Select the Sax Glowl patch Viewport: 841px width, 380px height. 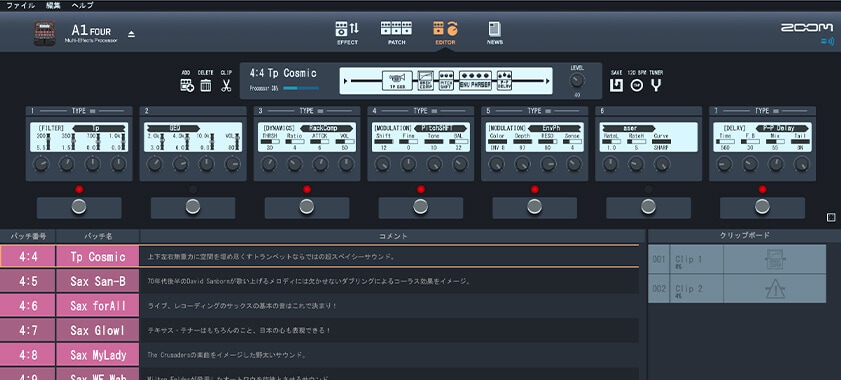tap(98, 331)
